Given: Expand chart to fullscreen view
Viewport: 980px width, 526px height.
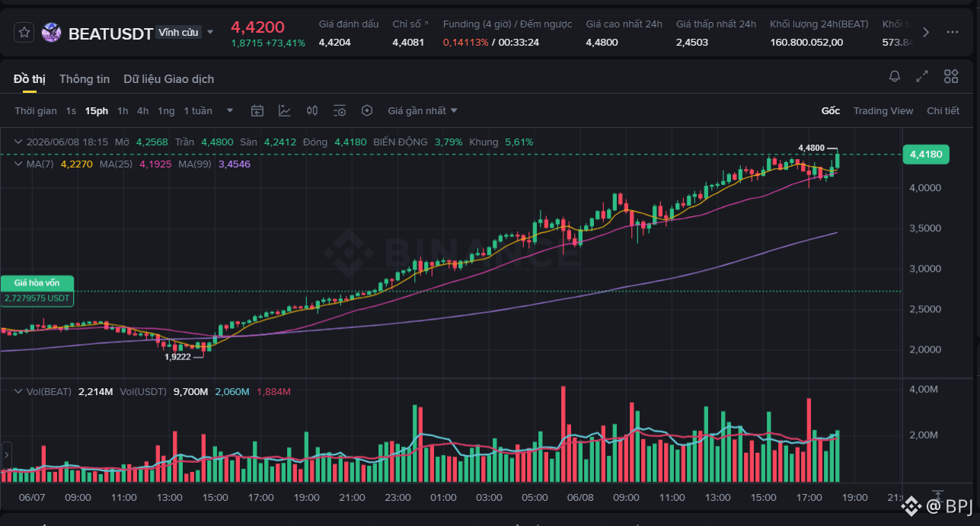Looking at the screenshot, I should [x=922, y=76].
